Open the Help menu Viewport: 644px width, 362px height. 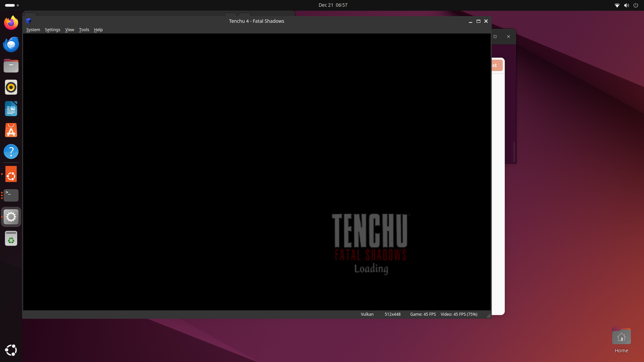[x=98, y=30]
